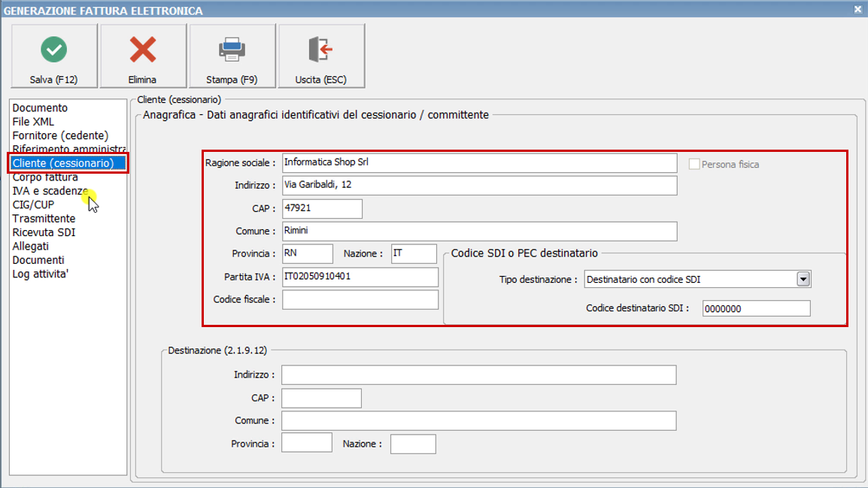The width and height of the screenshot is (868, 488).
Task: Delete the document using Elimina
Action: click(x=141, y=55)
